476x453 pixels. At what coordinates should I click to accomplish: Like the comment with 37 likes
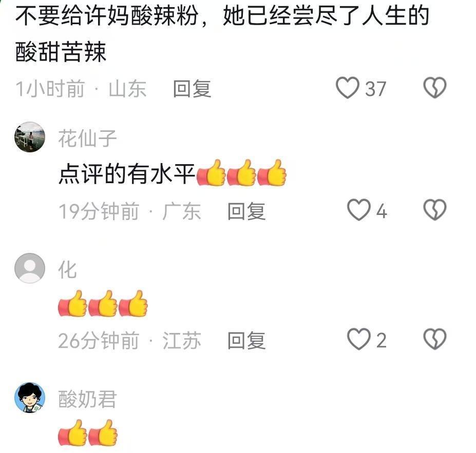tap(348, 88)
